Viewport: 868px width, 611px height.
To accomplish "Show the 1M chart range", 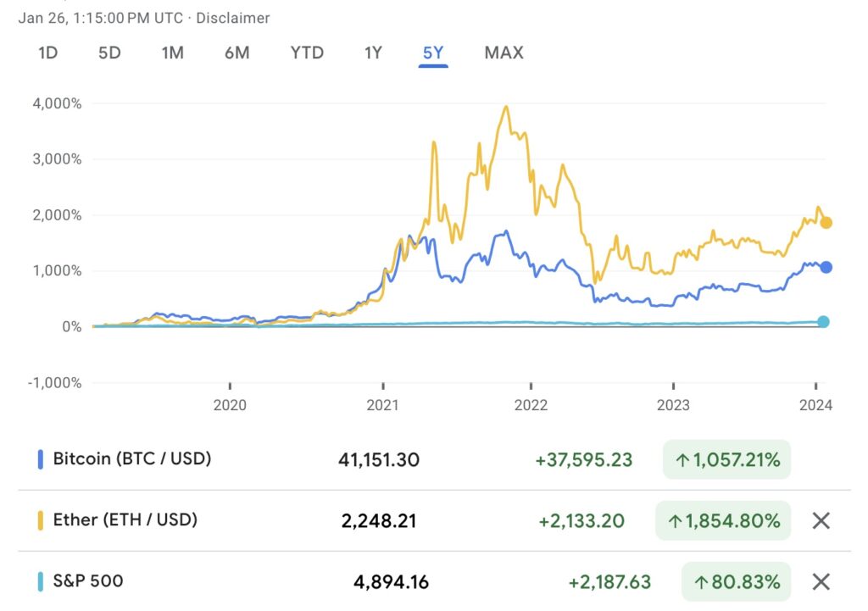I will tap(172, 53).
